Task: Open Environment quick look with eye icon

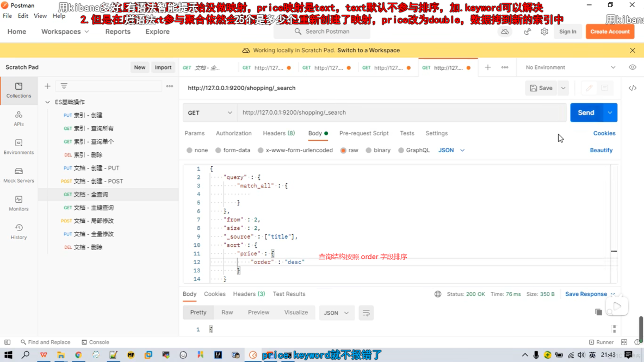Action: 631,67
